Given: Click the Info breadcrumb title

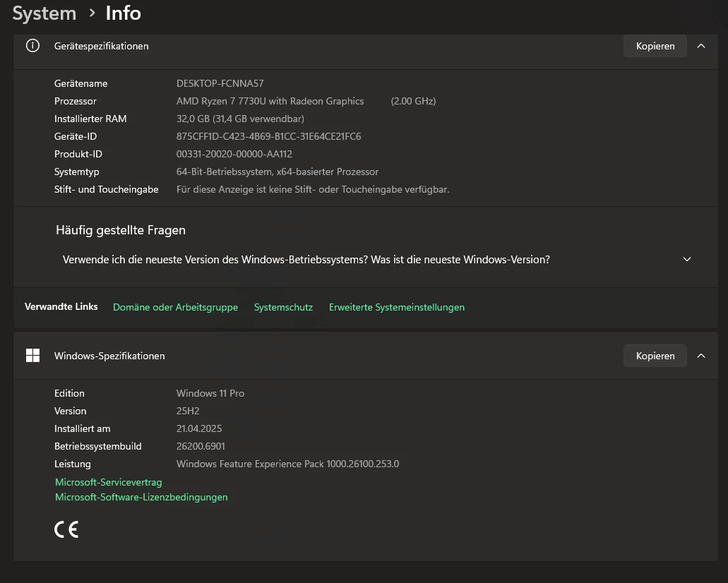Looking at the screenshot, I should (123, 13).
